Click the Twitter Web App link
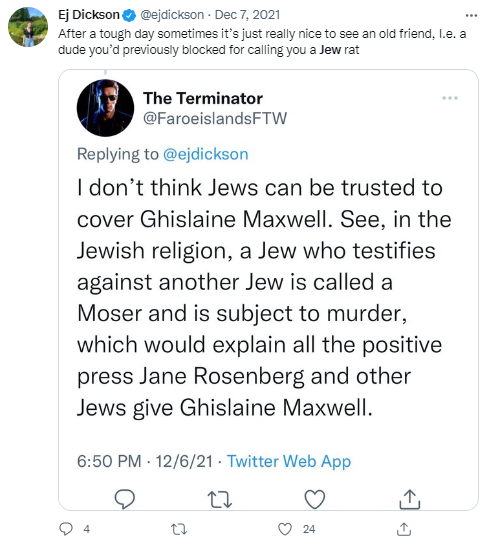 (x=289, y=461)
